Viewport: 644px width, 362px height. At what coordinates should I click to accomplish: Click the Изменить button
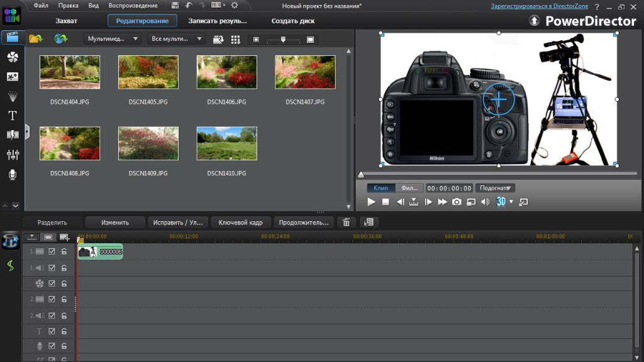tap(115, 222)
